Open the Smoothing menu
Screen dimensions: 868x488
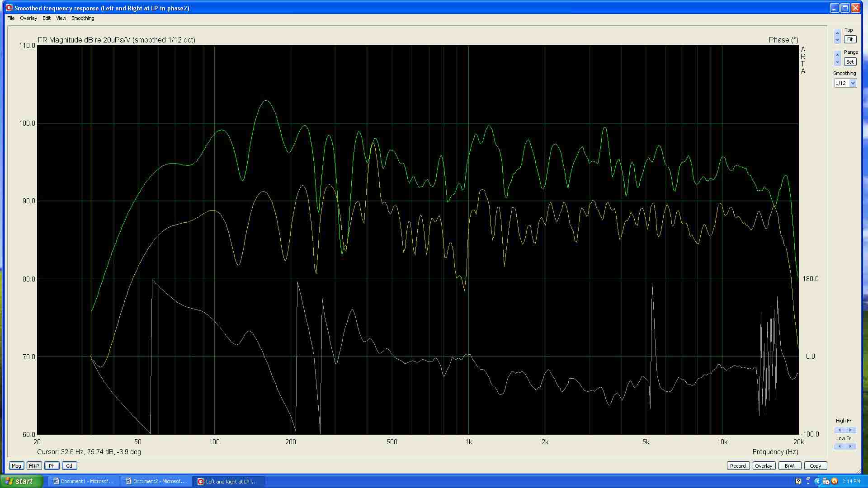pyautogui.click(x=83, y=18)
